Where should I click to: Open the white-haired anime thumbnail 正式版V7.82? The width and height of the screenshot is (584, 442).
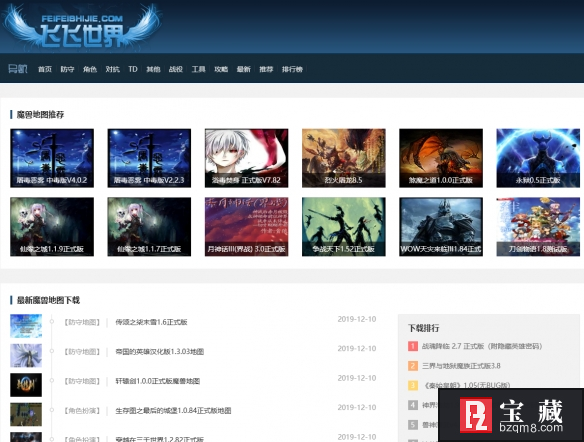[x=247, y=158]
